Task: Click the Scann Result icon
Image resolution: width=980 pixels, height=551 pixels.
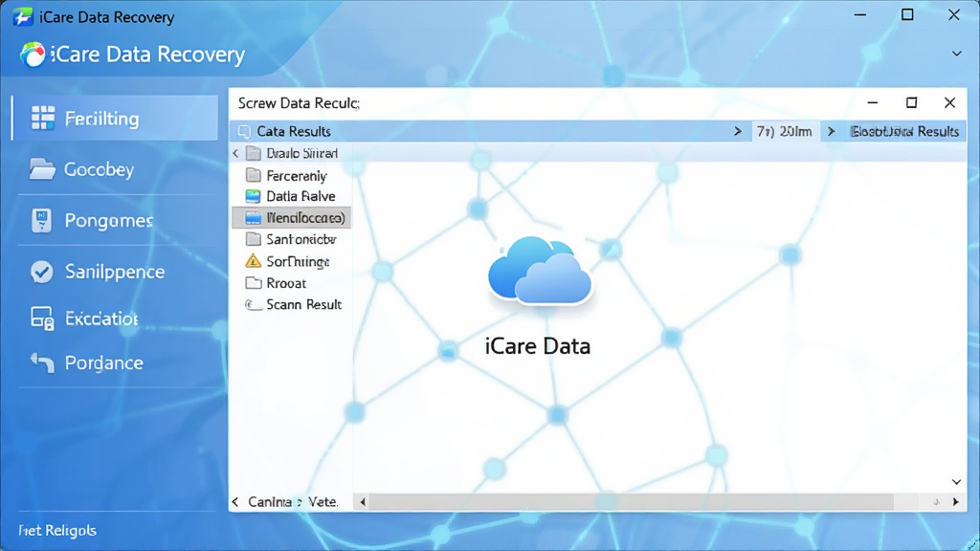Action: click(x=253, y=304)
